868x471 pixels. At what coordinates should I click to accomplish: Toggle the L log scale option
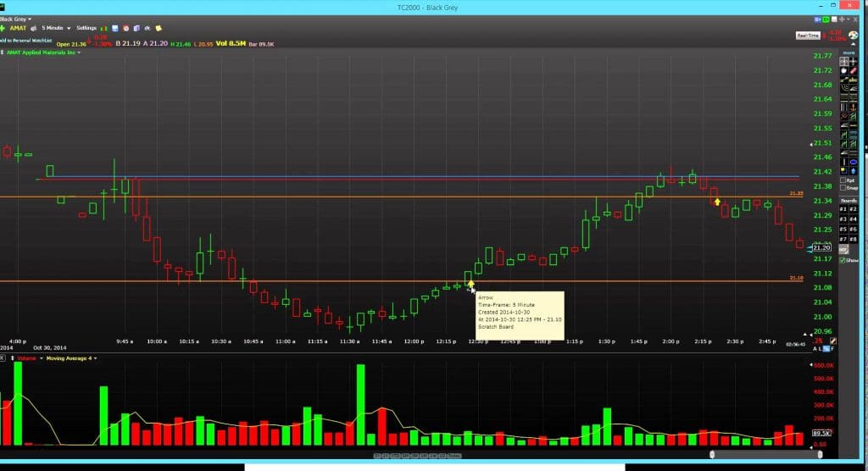[x=820, y=349]
